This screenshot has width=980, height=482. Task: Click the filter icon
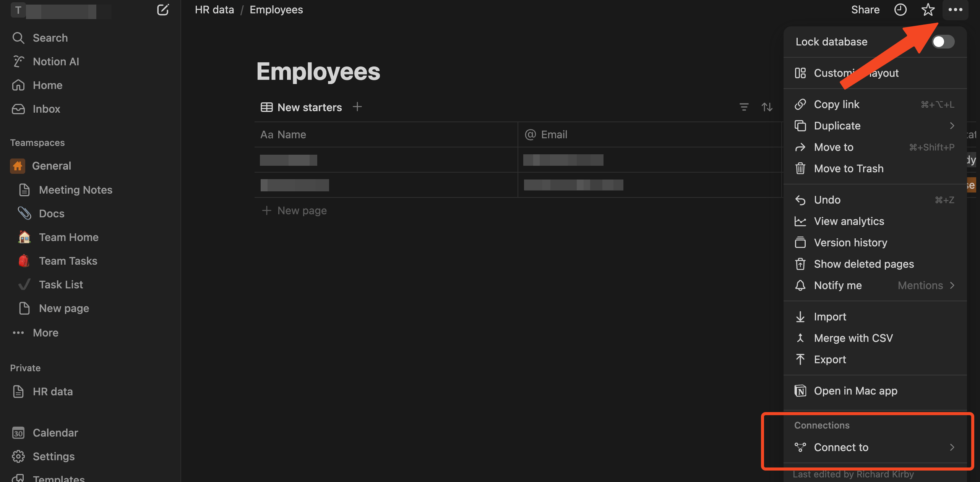click(744, 107)
